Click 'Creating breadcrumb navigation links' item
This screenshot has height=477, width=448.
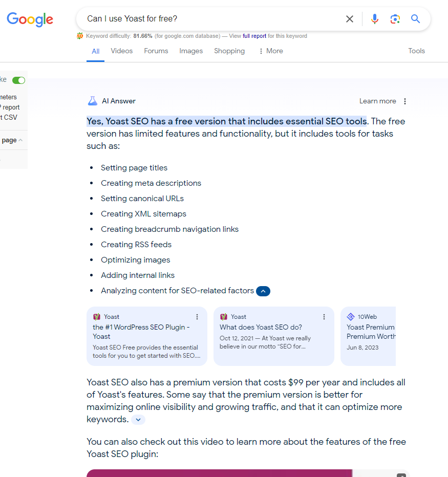[170, 229]
